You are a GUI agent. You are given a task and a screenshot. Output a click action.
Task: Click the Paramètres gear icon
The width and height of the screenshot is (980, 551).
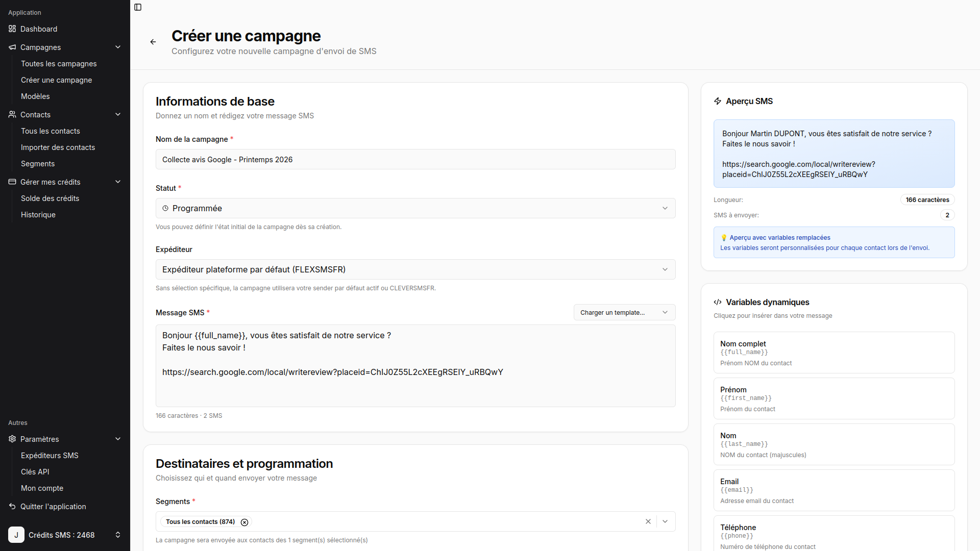(x=12, y=439)
